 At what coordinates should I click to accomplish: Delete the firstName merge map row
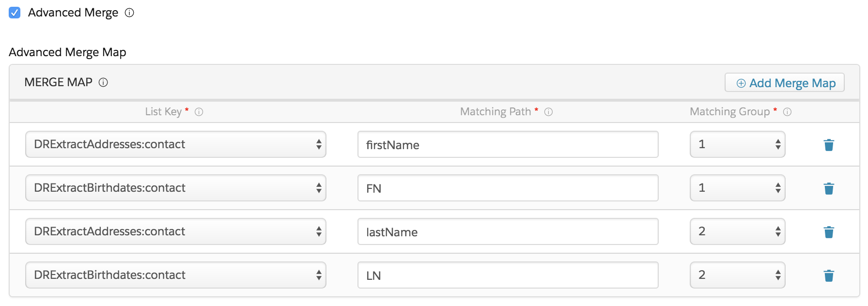[829, 145]
